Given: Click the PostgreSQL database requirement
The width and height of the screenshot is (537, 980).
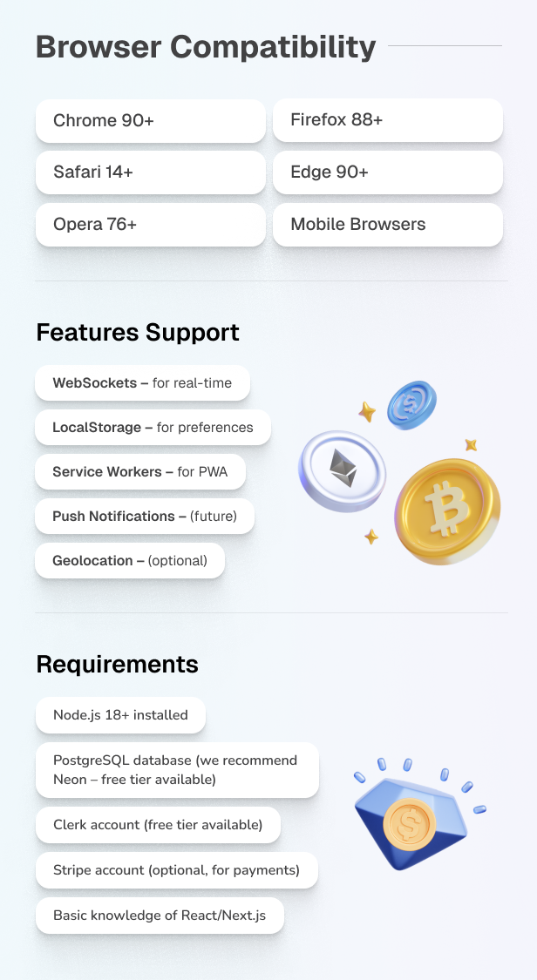Looking at the screenshot, I should point(176,770).
